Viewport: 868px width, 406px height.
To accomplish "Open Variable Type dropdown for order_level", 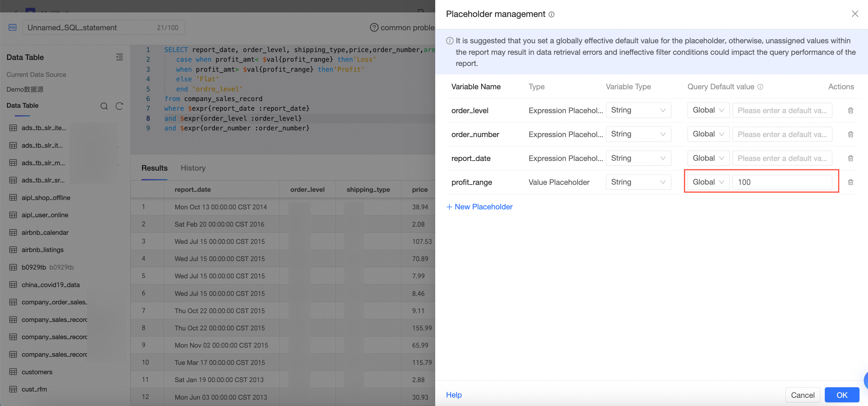I will (x=638, y=110).
